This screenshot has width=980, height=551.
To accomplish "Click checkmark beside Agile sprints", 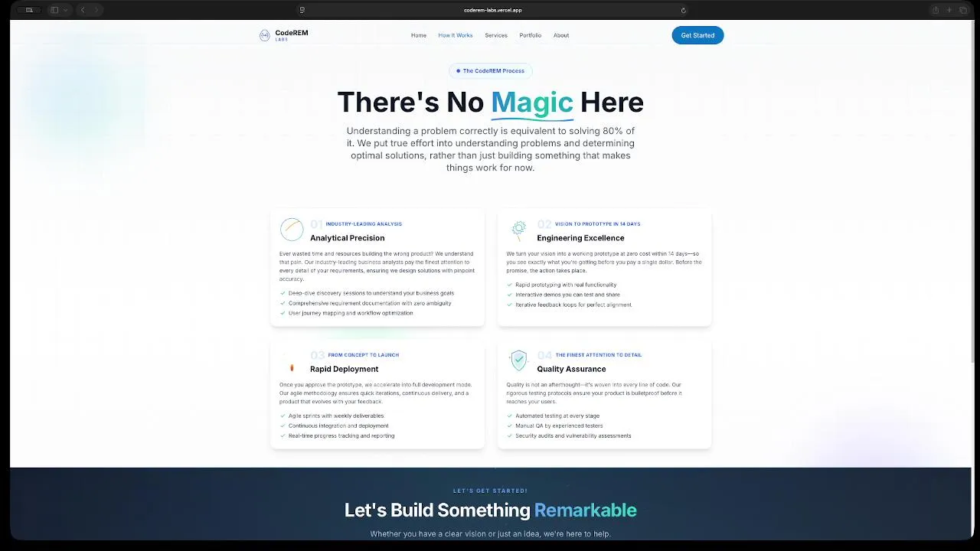I will coord(283,416).
